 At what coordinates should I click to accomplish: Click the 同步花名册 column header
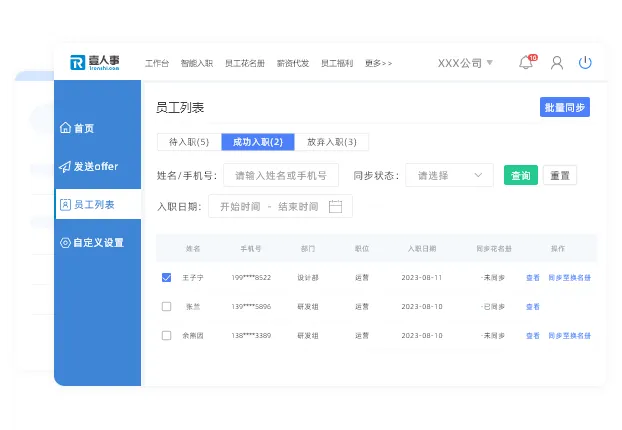(x=494, y=249)
